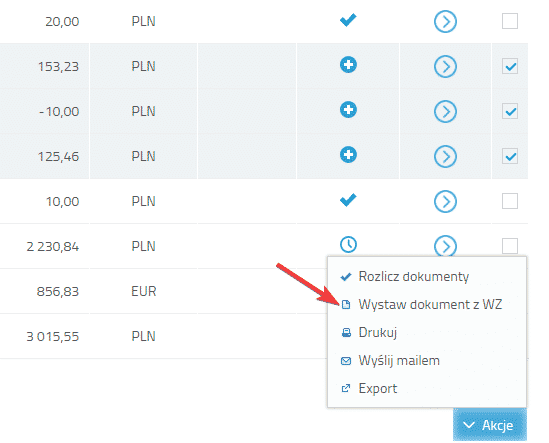549x443 pixels.
Task: Uncheck the checkbox in the 153,23 row
Action: [x=510, y=66]
